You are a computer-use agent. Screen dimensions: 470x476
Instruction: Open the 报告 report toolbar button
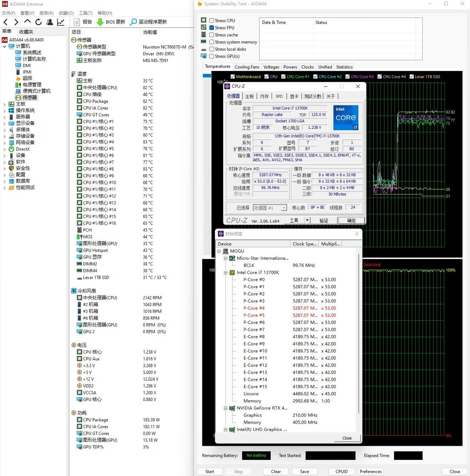point(83,22)
